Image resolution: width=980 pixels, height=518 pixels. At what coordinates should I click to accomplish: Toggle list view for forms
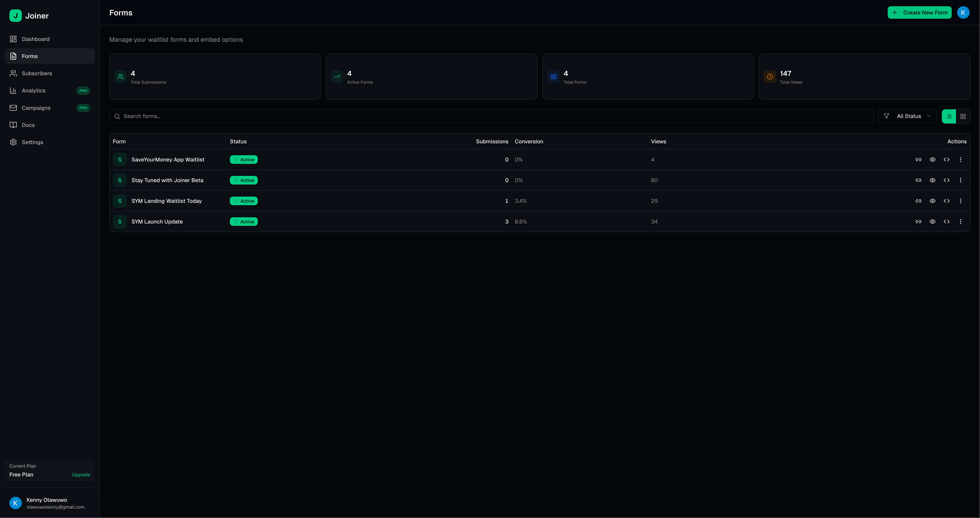(949, 116)
